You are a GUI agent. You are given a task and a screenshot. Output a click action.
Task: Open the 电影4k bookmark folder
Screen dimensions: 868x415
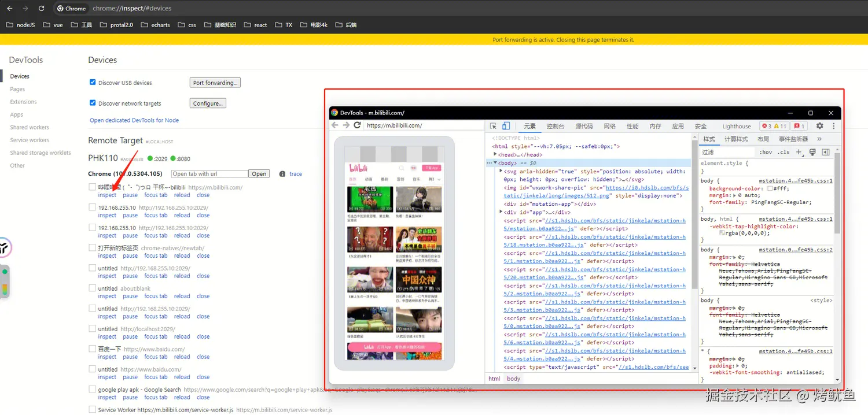(x=314, y=25)
